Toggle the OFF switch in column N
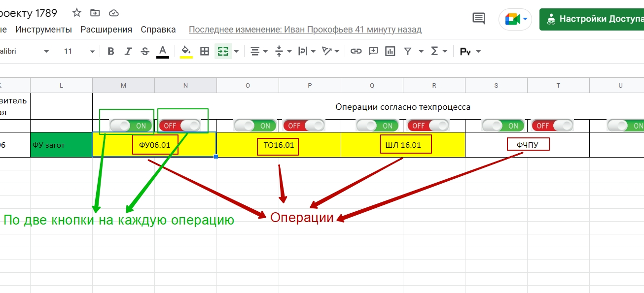 point(179,126)
